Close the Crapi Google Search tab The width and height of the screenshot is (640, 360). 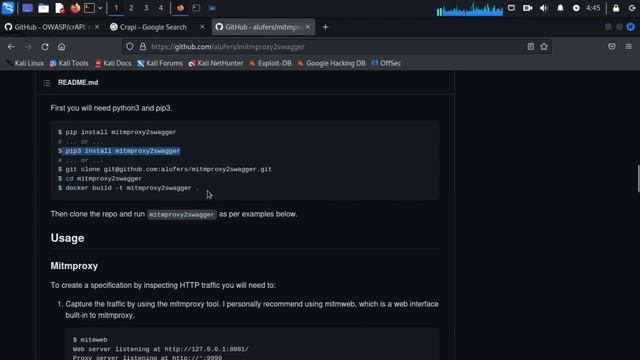pyautogui.click(x=202, y=27)
